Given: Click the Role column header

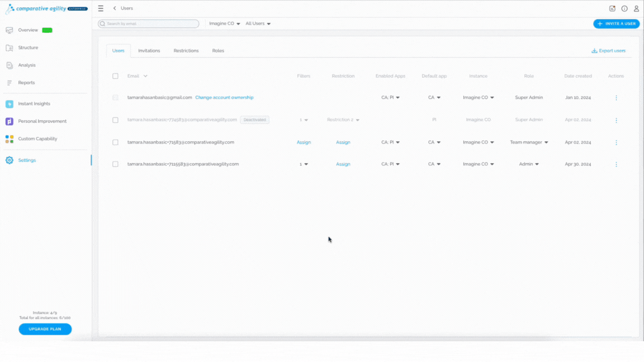Looking at the screenshot, I should pos(529,77).
